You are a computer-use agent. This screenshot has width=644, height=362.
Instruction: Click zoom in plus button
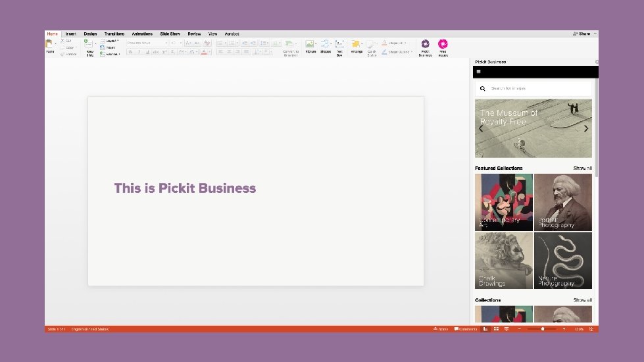click(x=564, y=329)
